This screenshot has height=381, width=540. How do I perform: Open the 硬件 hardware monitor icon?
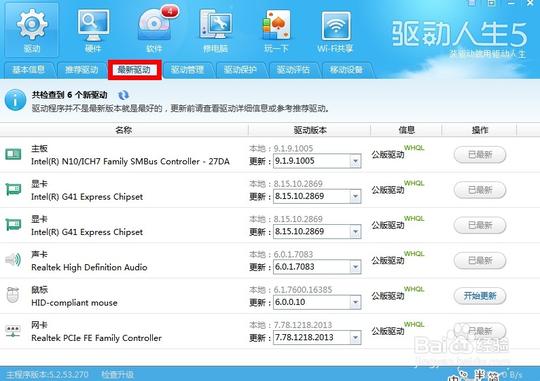point(93,30)
